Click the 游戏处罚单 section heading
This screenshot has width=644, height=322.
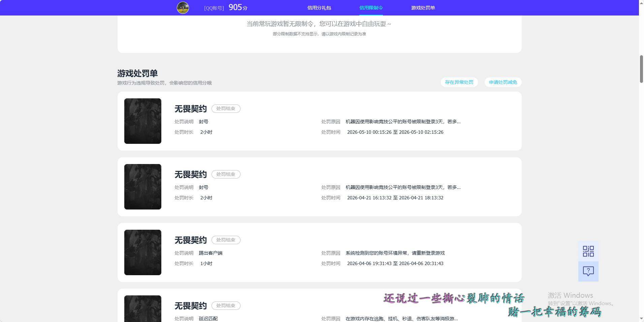[137, 73]
